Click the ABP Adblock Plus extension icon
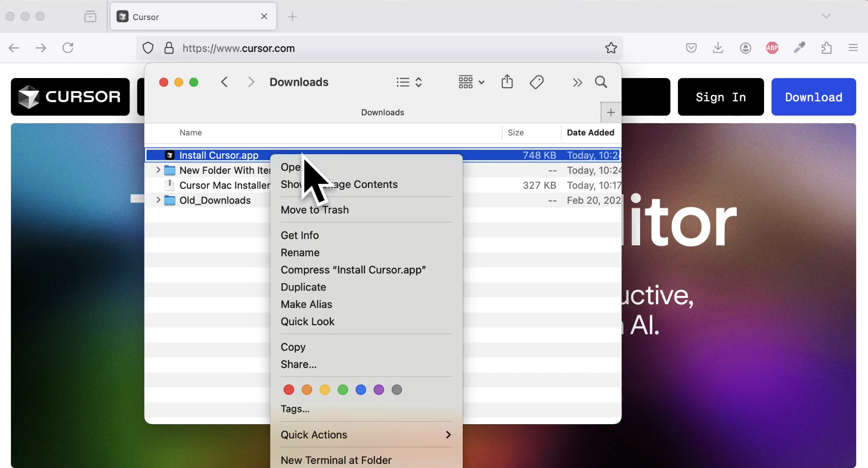Image resolution: width=868 pixels, height=468 pixels. (772, 48)
